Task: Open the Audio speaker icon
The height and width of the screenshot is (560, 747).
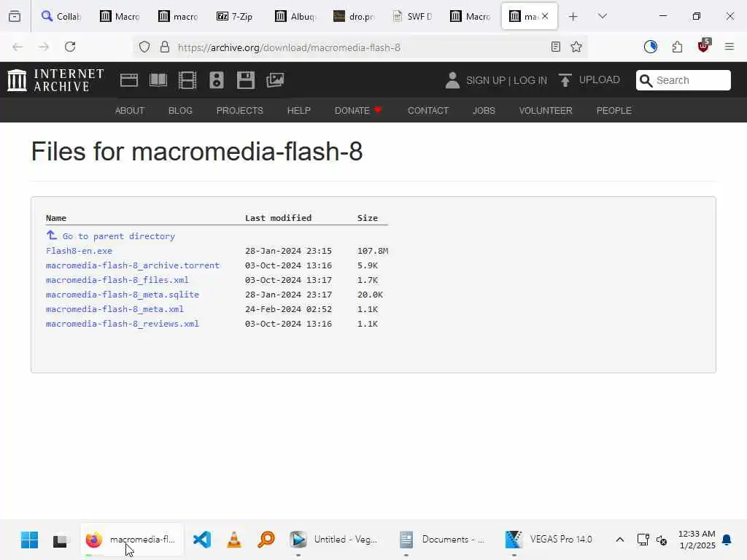Action: (x=216, y=80)
